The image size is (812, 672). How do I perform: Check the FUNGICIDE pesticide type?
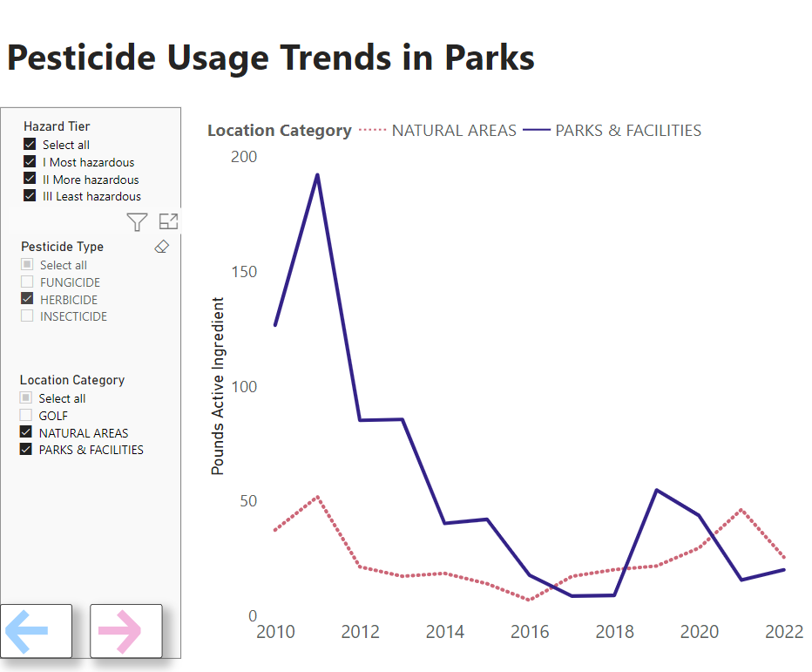[27, 282]
